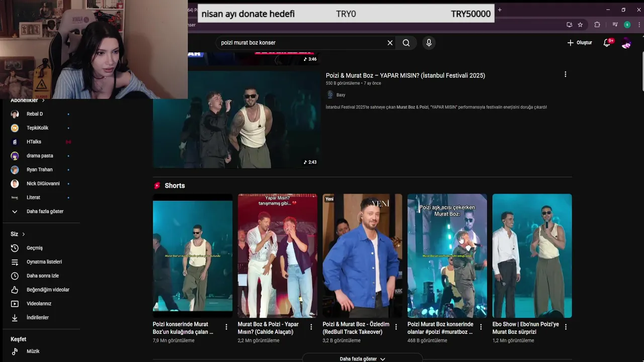The image size is (644, 362).
Task: Open the Siz section chevron
Action: [x=23, y=234]
